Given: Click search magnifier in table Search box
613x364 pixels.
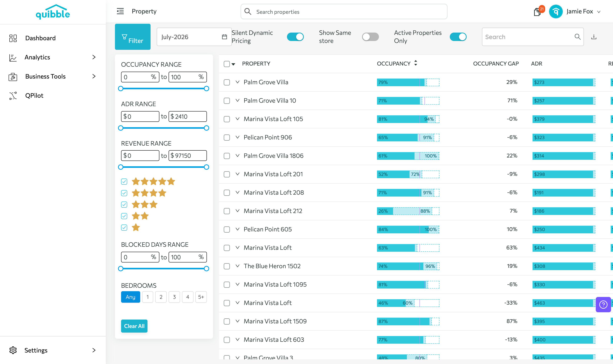Looking at the screenshot, I should 577,37.
